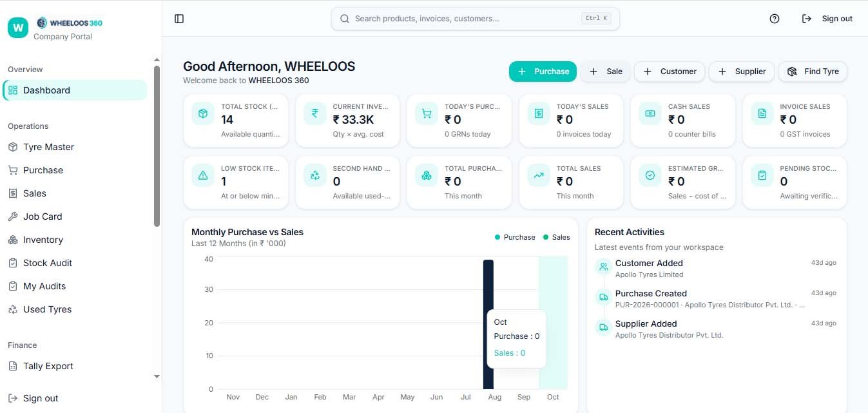The height and width of the screenshot is (413, 868).
Task: Click the Second Hand recycle icon
Action: 315,175
